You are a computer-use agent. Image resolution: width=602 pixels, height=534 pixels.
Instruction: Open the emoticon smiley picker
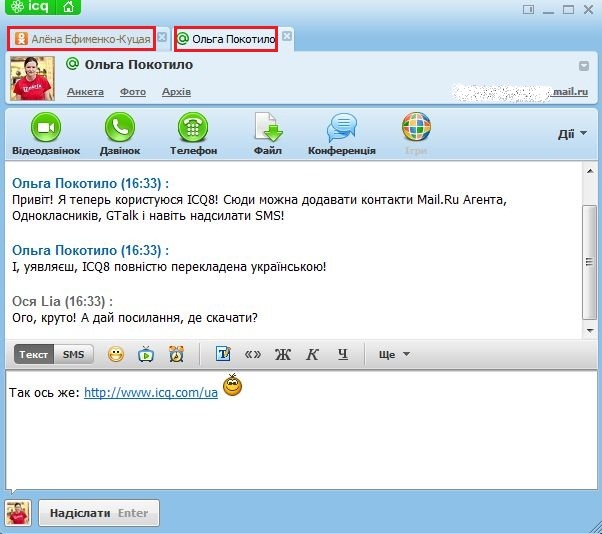pos(116,354)
